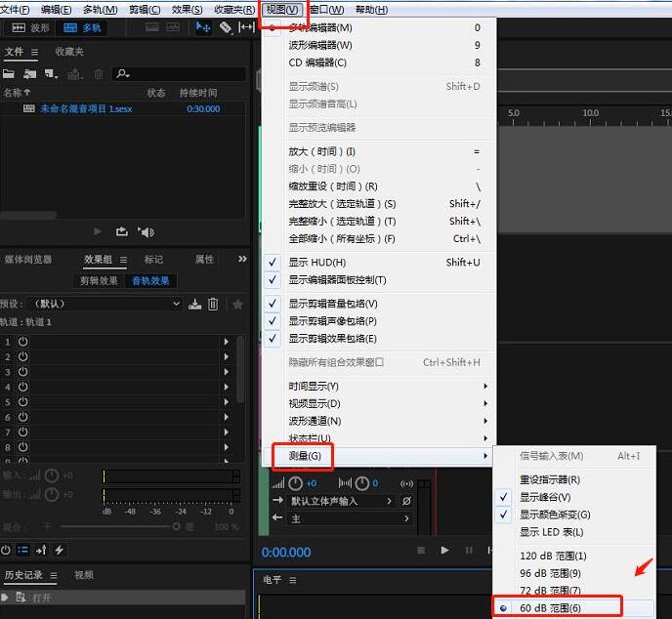Toggle 显示编辑器面板控制(T) option
The height and width of the screenshot is (619, 672).
(379, 280)
